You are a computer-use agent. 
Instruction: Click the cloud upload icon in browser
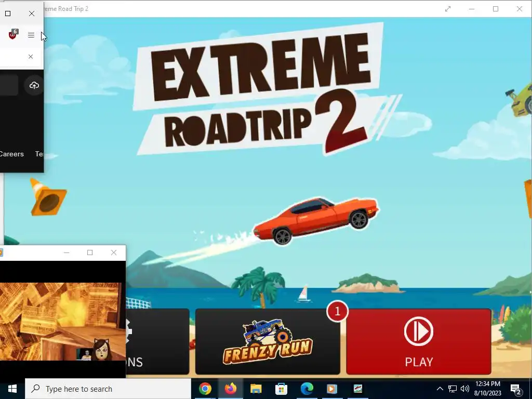(34, 85)
